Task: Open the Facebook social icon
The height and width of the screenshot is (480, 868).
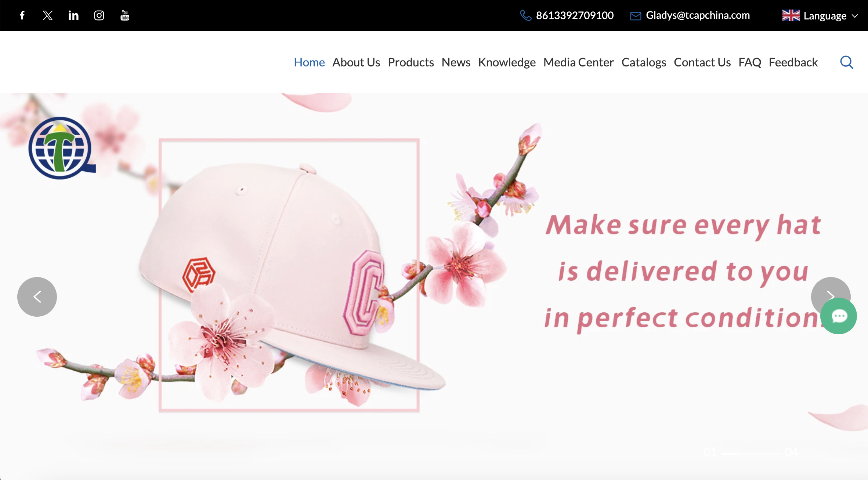Action: (22, 15)
